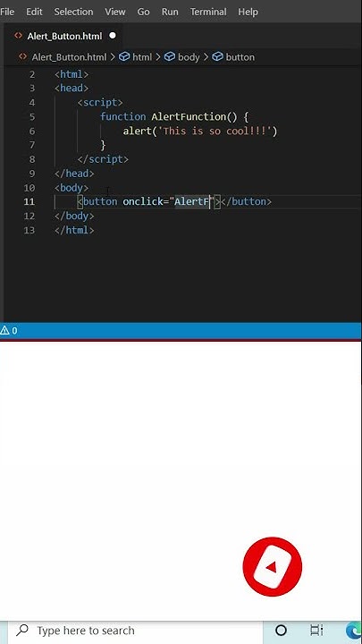Select the Alert_Button.html editor tab
Screen dimensions: 362x644
[64, 36]
